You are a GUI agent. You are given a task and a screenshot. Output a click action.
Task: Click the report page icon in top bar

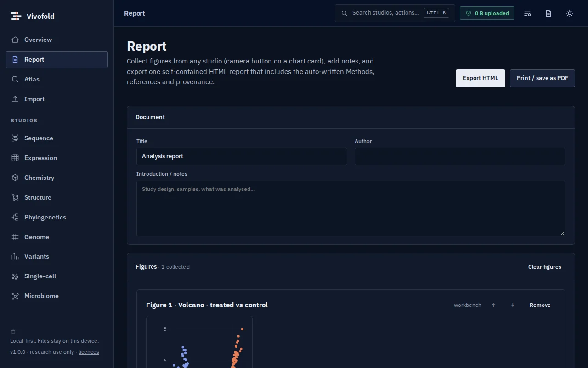(548, 13)
